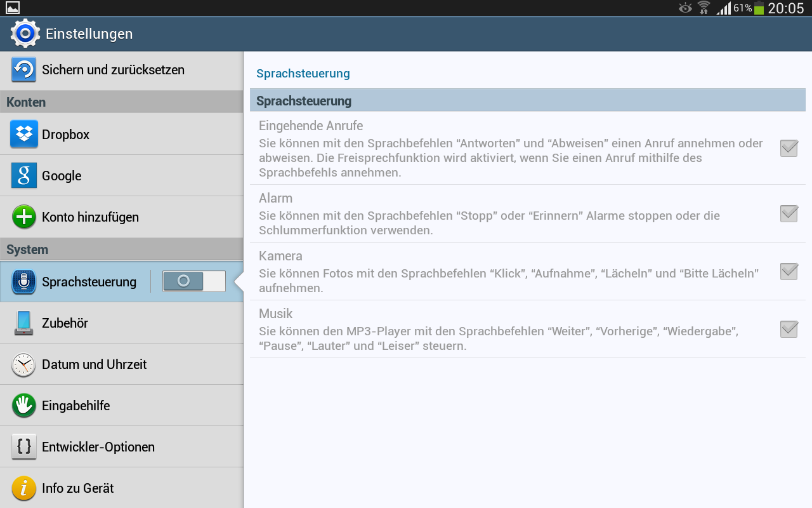Viewport: 812px width, 508px height.
Task: Open the Zubehör dock icon
Action: tap(23, 323)
